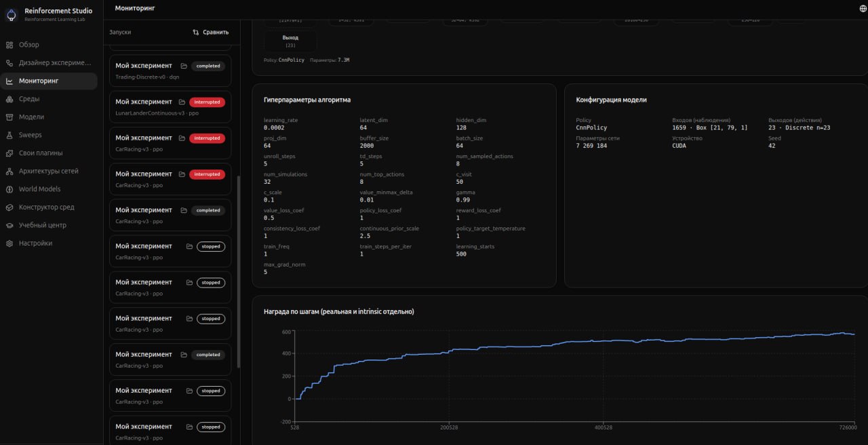Click Seed value 42
Screen dimensions: 868x445
point(772,146)
